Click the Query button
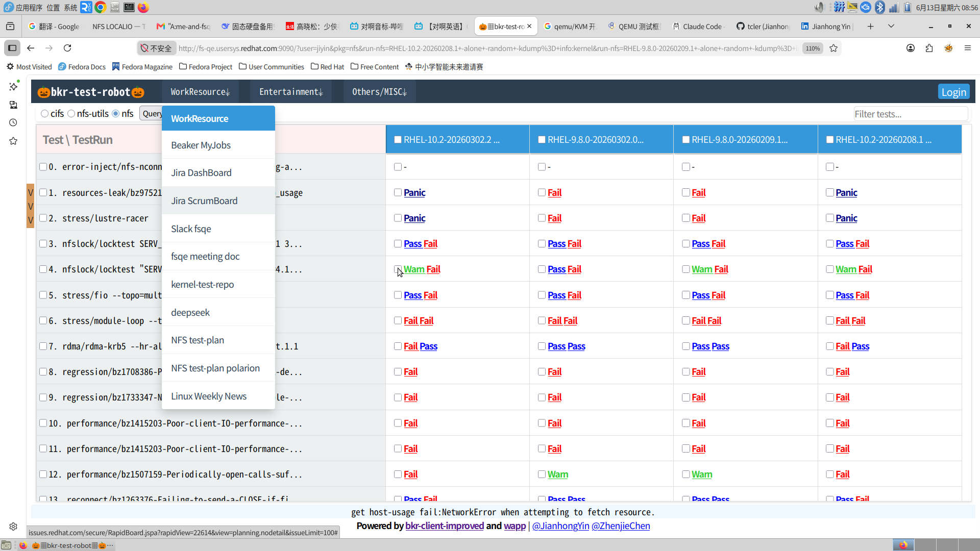Image resolution: width=980 pixels, height=551 pixels. 152,114
